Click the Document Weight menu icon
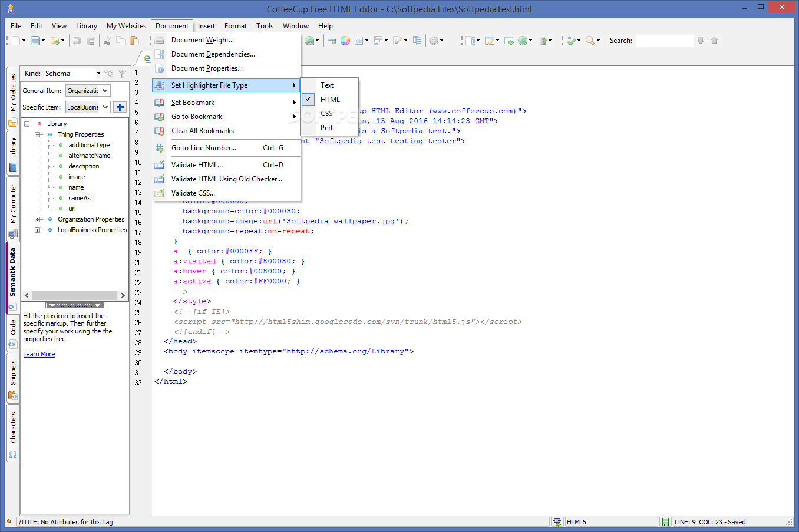Screen dimensions: 799x532 tap(159, 40)
